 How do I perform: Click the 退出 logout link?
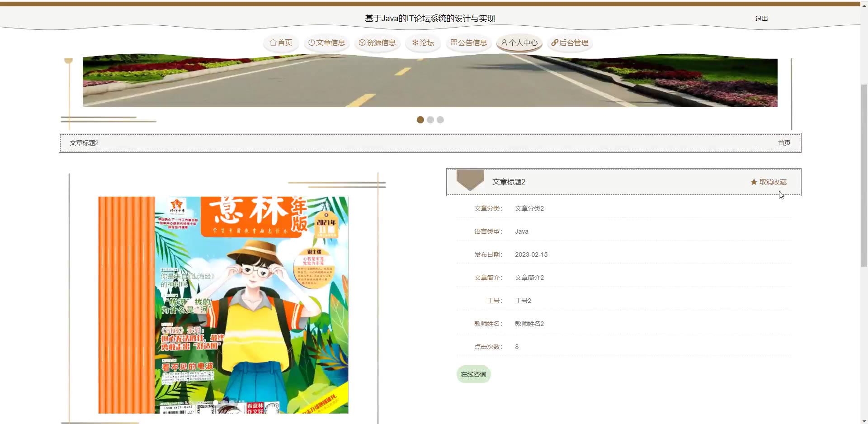[761, 19]
